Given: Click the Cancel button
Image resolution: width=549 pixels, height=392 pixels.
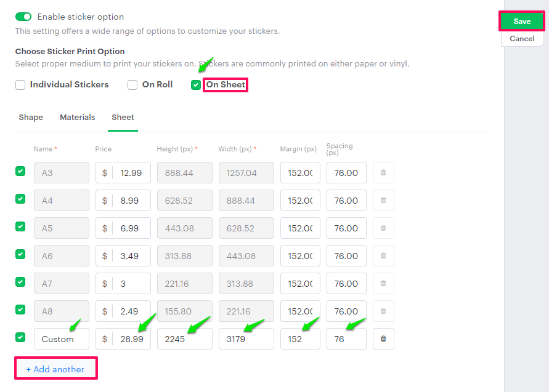Looking at the screenshot, I should click(522, 39).
